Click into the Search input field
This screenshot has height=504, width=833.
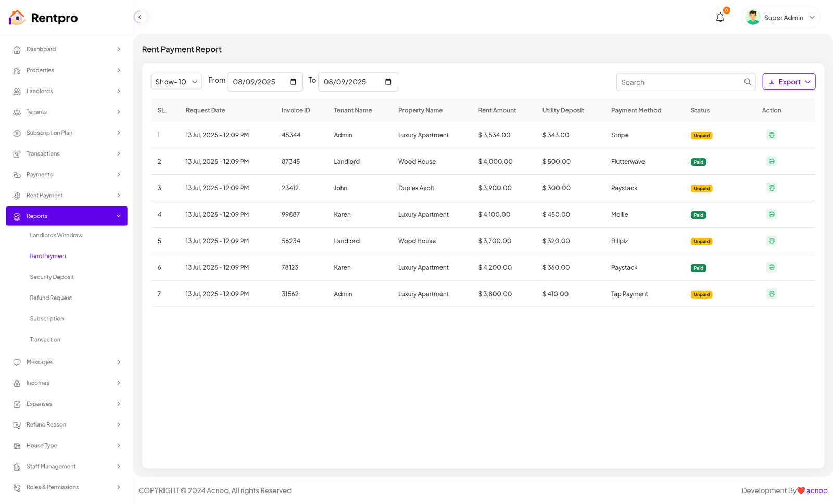pyautogui.click(x=679, y=82)
